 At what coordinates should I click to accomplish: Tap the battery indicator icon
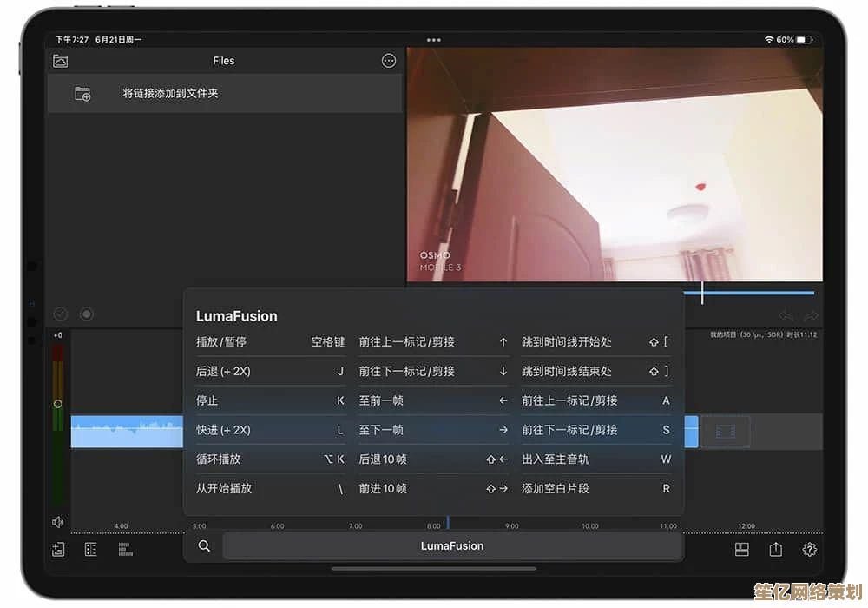(804, 40)
